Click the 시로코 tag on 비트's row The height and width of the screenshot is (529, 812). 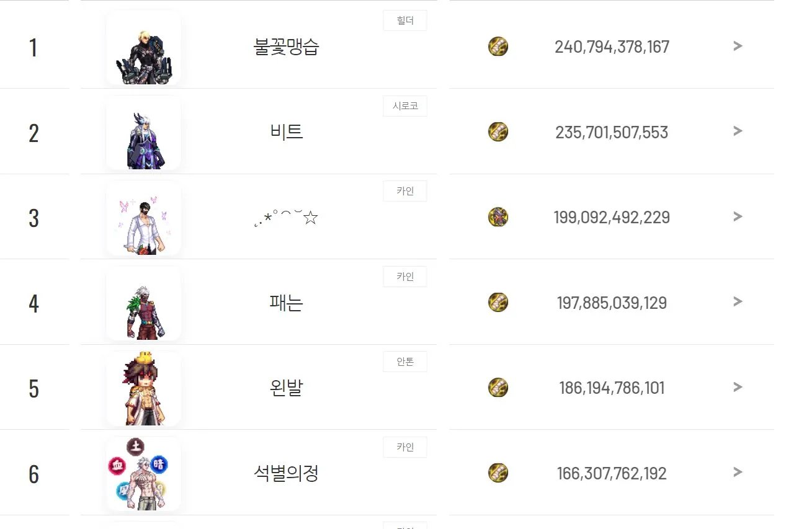405,106
